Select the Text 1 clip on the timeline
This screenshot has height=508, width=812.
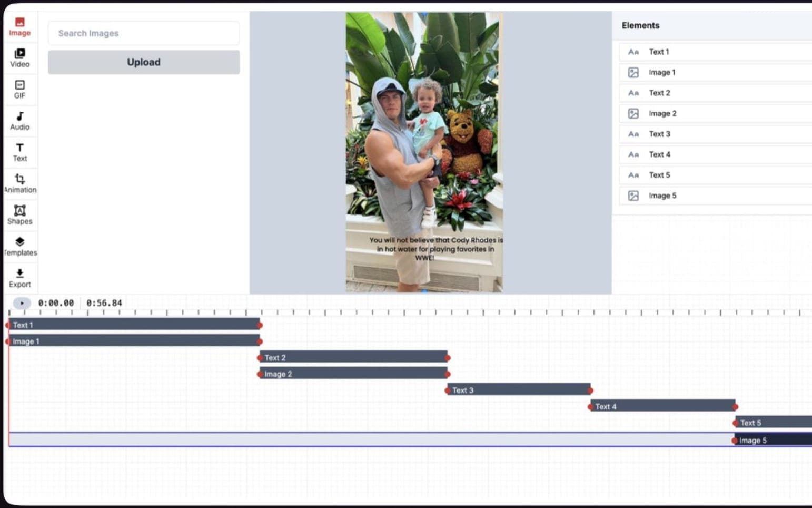coord(134,325)
